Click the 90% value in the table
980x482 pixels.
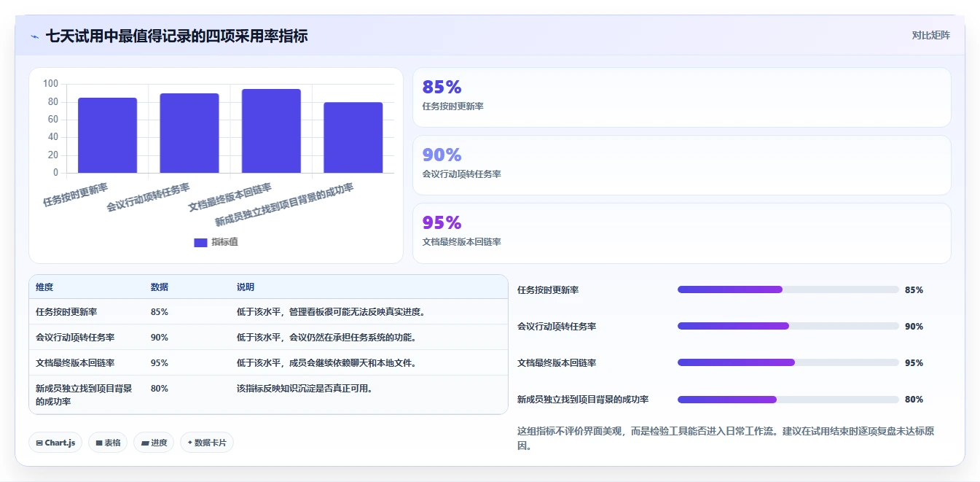(x=160, y=338)
